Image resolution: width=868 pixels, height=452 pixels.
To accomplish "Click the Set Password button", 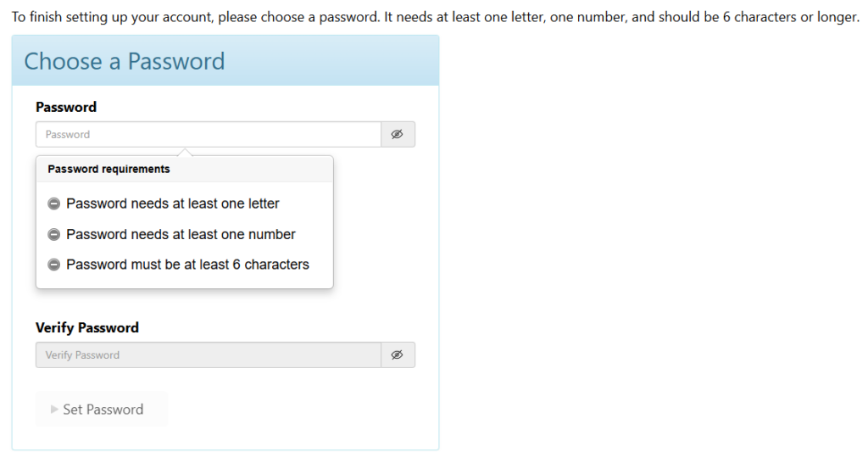I will point(102,409).
